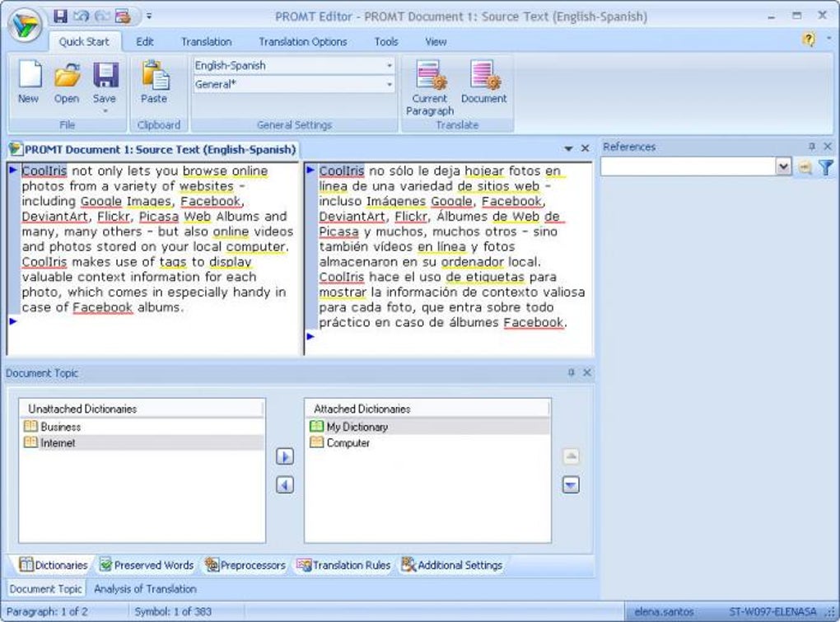The width and height of the screenshot is (840, 622).
Task: Open the Tools ribbon tab
Action: tap(386, 42)
